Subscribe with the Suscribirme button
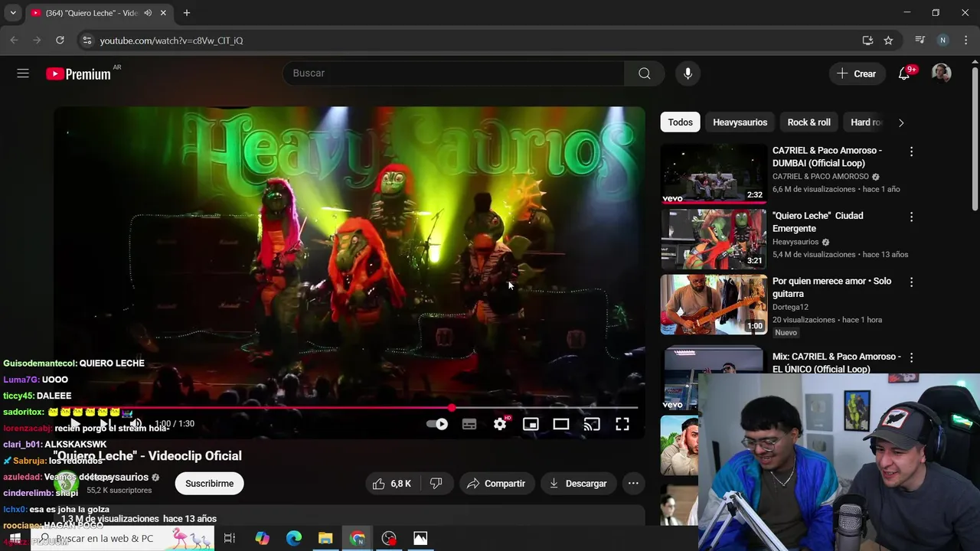This screenshot has width=980, height=551. click(x=209, y=484)
